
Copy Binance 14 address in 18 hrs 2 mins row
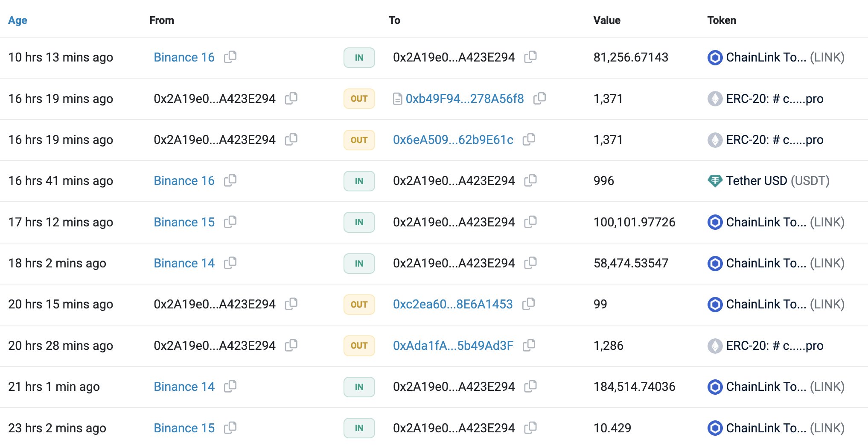pos(230,263)
